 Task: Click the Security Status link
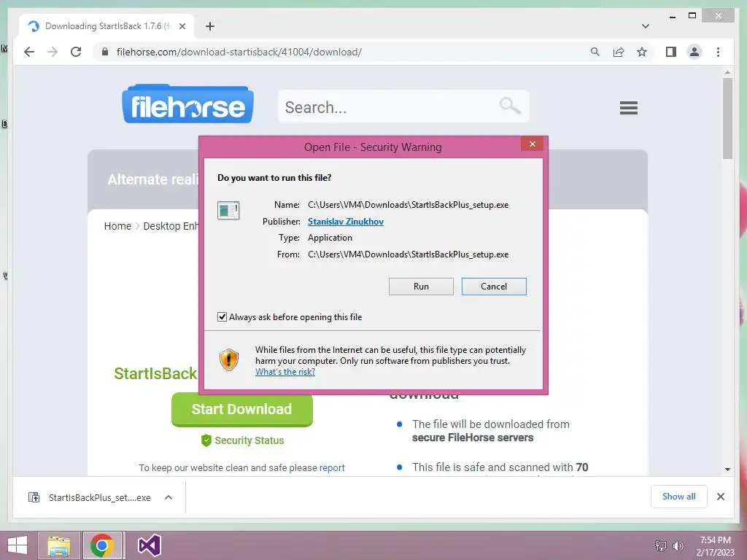[249, 440]
